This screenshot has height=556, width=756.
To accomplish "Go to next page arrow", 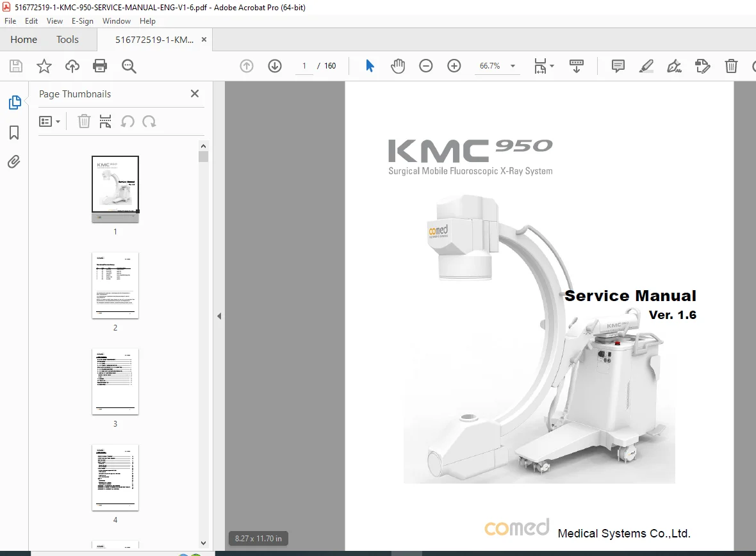I will click(x=275, y=66).
